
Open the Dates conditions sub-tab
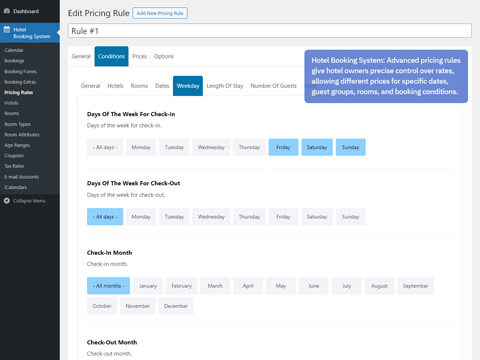pos(162,86)
